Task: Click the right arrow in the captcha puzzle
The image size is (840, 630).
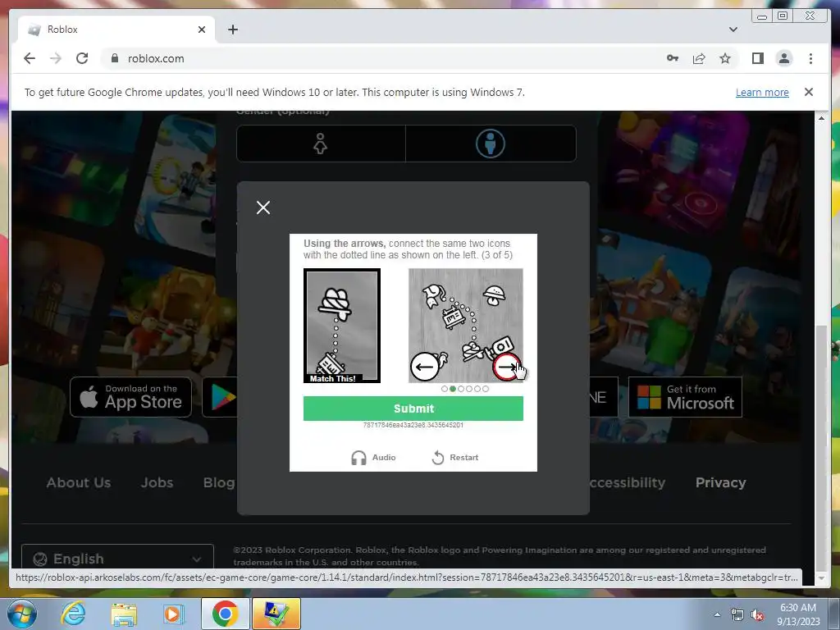Action: click(x=506, y=367)
